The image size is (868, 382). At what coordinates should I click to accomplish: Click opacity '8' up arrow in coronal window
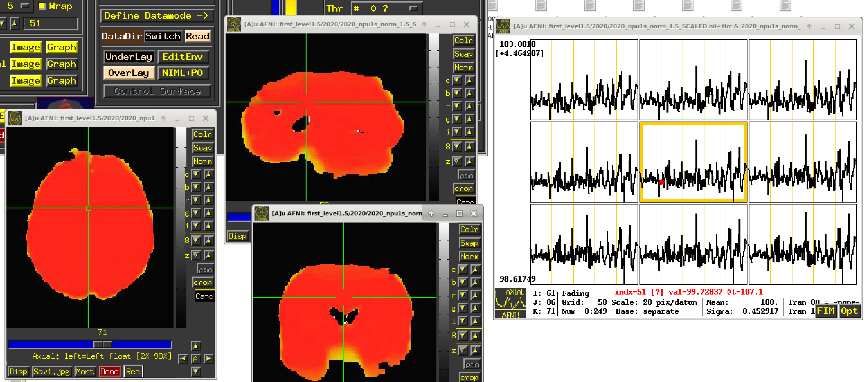click(475, 335)
